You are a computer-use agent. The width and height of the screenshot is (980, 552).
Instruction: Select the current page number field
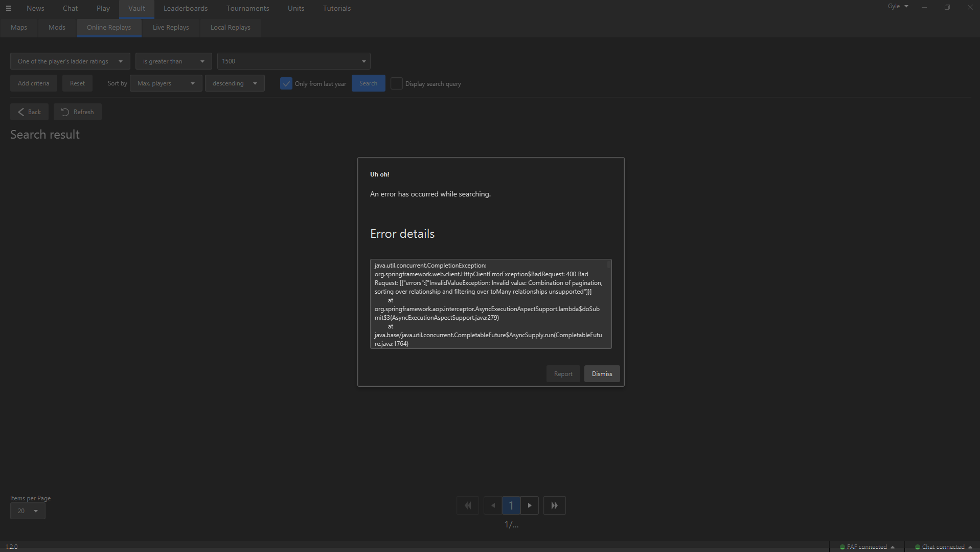click(x=511, y=505)
